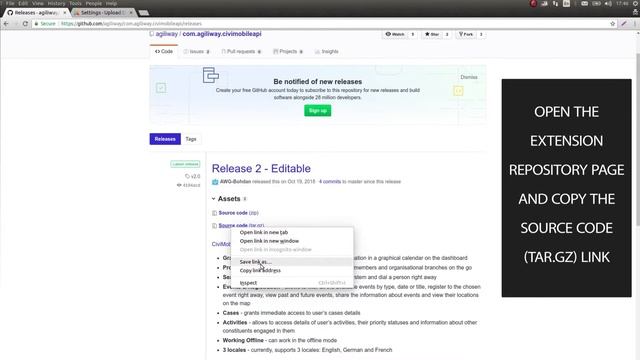The height and width of the screenshot is (360, 640).
Task: Open the Pull requests tab
Action: pyautogui.click(x=241, y=51)
